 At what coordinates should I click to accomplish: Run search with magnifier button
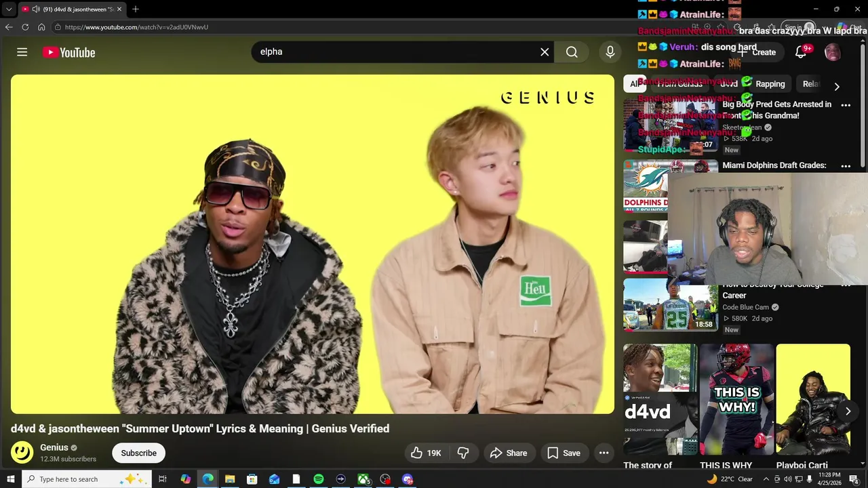[572, 52]
